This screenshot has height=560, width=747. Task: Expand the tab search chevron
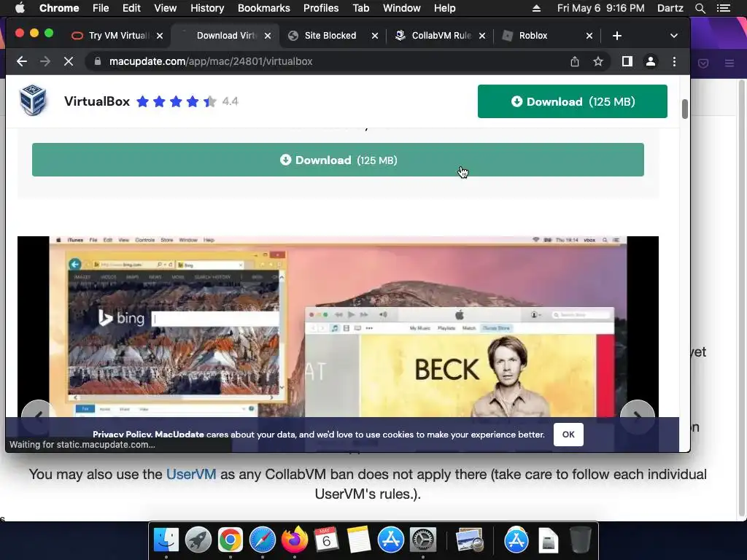(673, 36)
